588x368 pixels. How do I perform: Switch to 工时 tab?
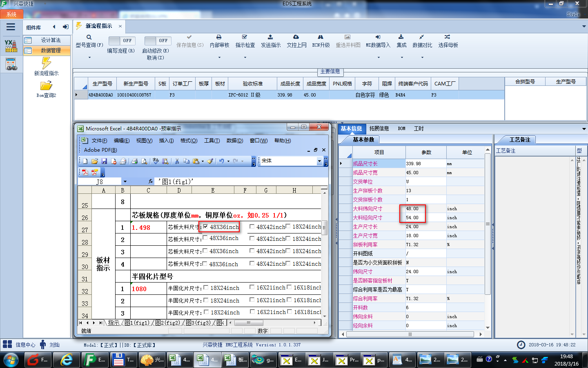[419, 128]
